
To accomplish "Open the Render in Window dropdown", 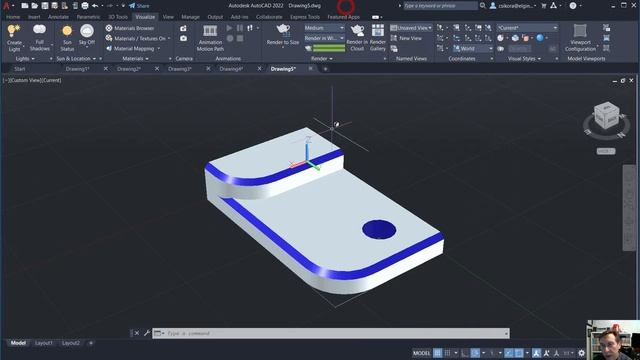I will tap(324, 38).
